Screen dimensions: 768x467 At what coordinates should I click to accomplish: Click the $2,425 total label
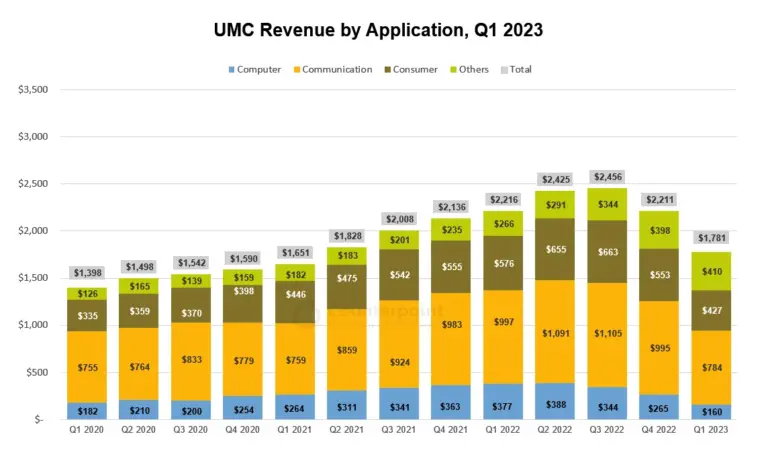[556, 179]
